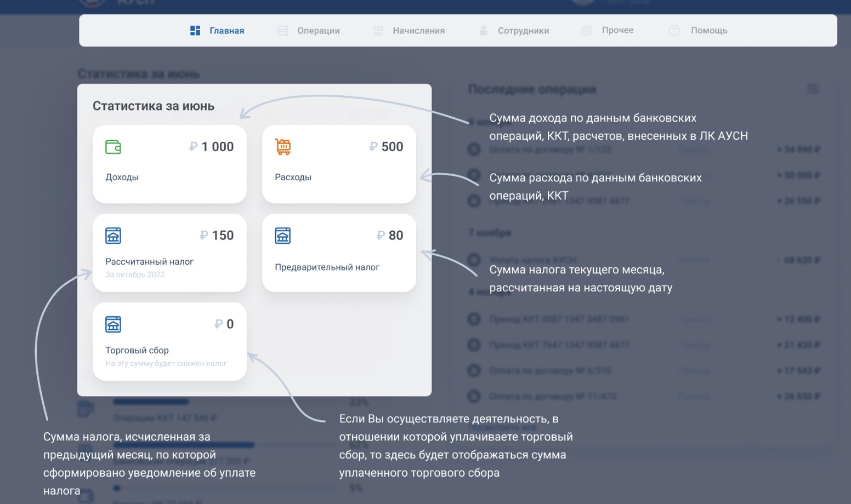Open Оплата по договору № 11/470 operation
Image resolution: width=851 pixels, height=504 pixels.
[553, 397]
